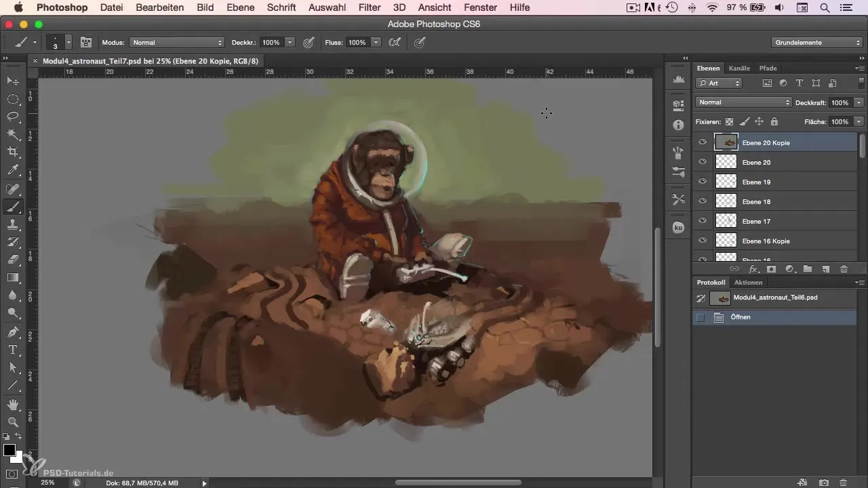
Task: Select the Lasso tool
Action: click(x=13, y=117)
